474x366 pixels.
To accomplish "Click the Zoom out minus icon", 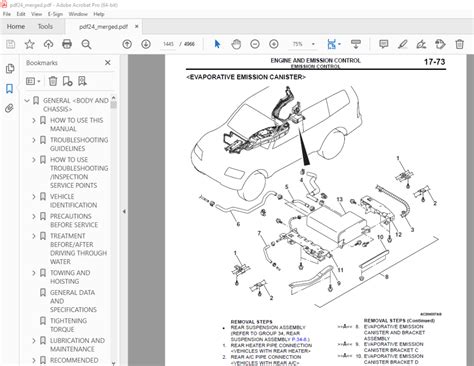I will pos(255,44).
